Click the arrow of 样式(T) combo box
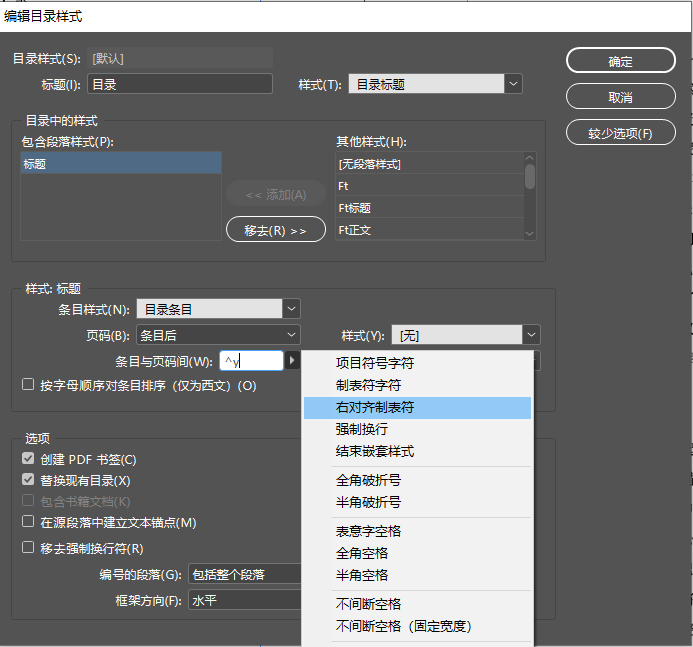693x647 pixels. (513, 84)
